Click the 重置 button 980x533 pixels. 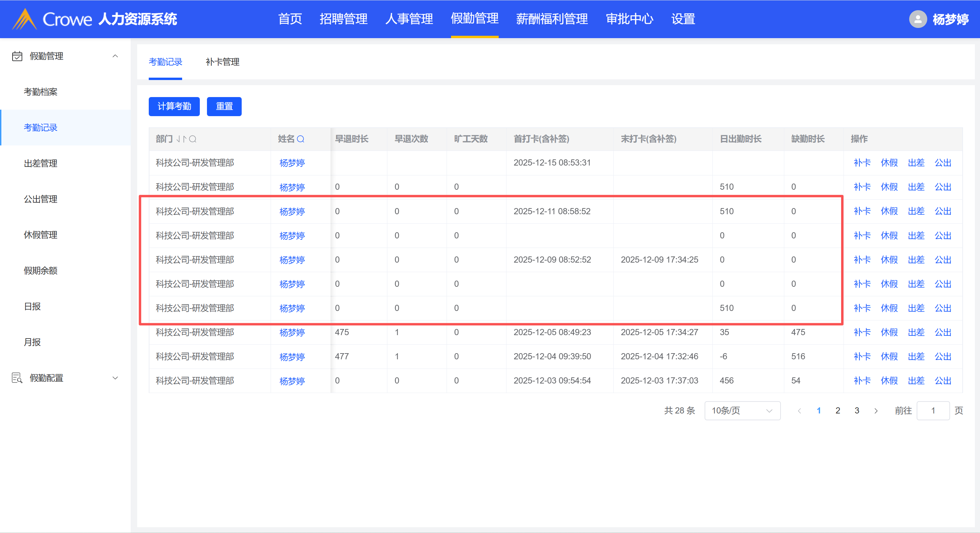pyautogui.click(x=224, y=106)
